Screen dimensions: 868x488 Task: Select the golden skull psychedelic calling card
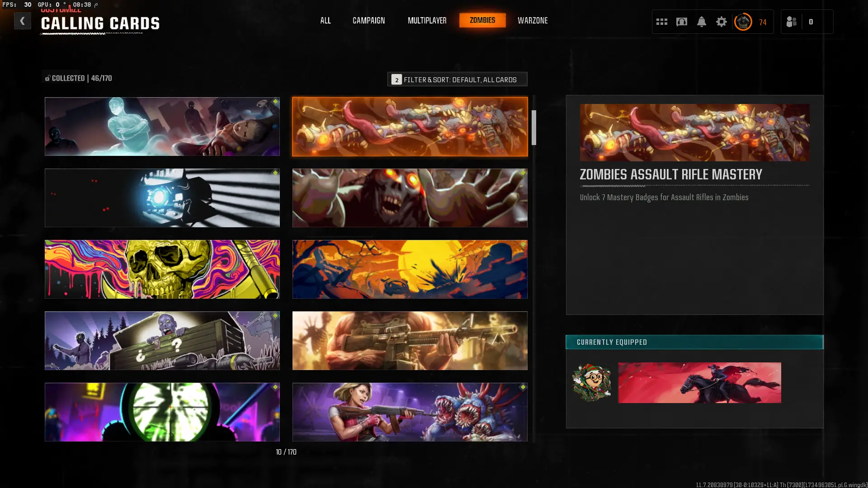coord(162,269)
